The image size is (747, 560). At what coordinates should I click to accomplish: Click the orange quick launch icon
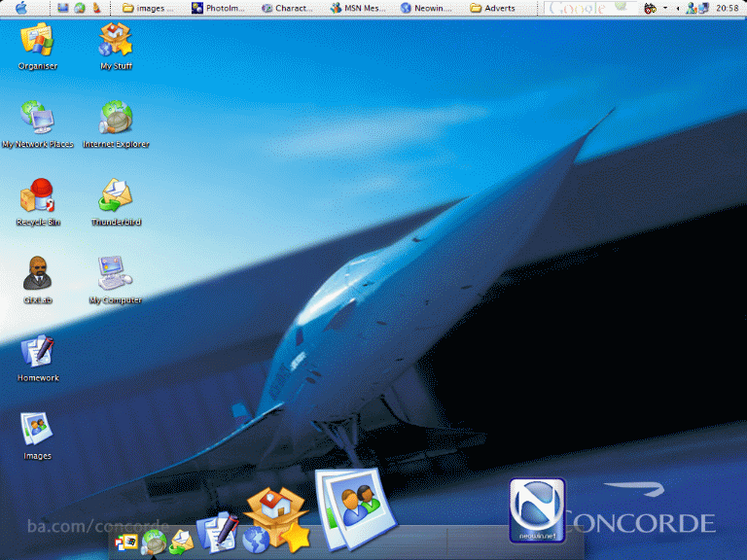[x=96, y=8]
